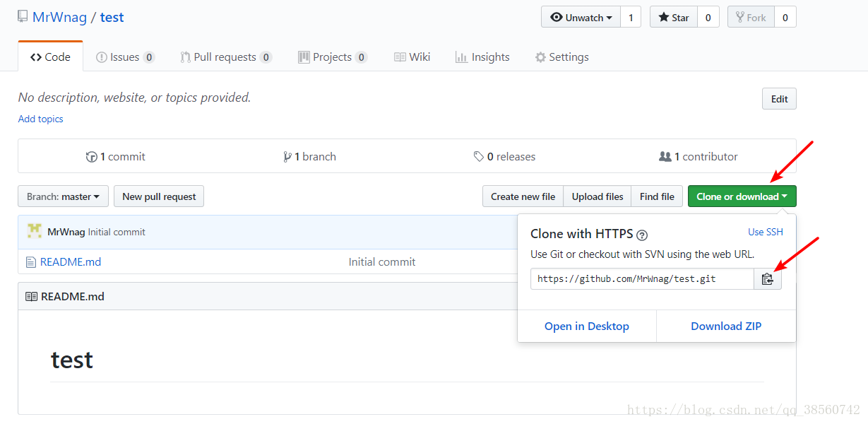
Task: Open the Initial commit message beside MrWnag
Action: pyautogui.click(x=117, y=232)
